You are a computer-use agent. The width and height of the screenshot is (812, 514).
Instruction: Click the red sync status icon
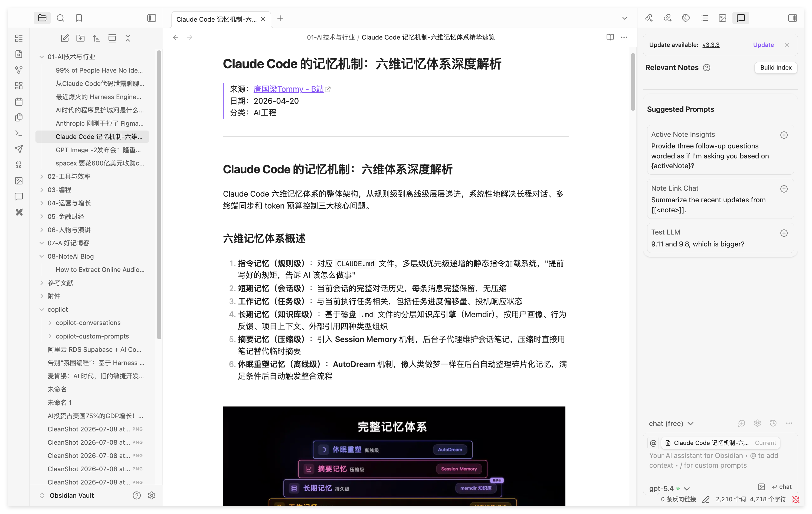pyautogui.click(x=796, y=499)
